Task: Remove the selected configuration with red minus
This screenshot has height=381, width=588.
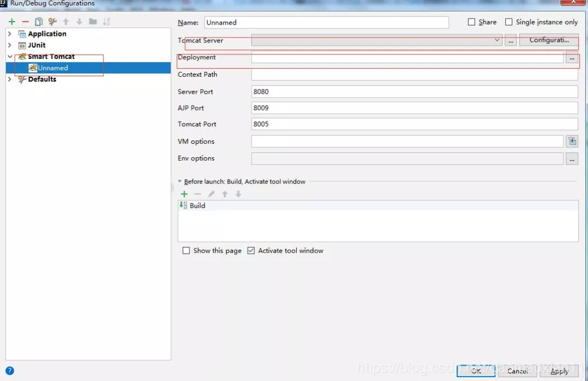Action: click(26, 22)
